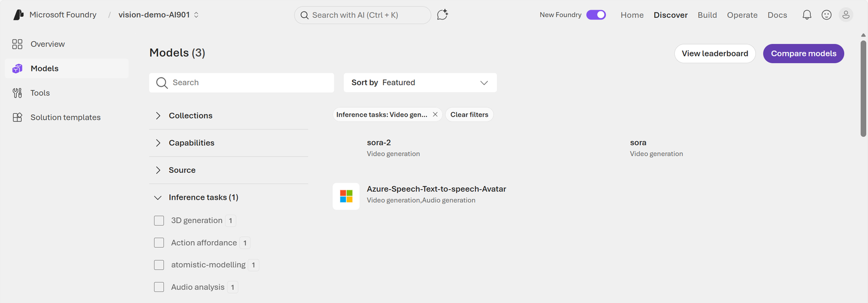
Task: Go to the Home tab
Action: tap(632, 15)
